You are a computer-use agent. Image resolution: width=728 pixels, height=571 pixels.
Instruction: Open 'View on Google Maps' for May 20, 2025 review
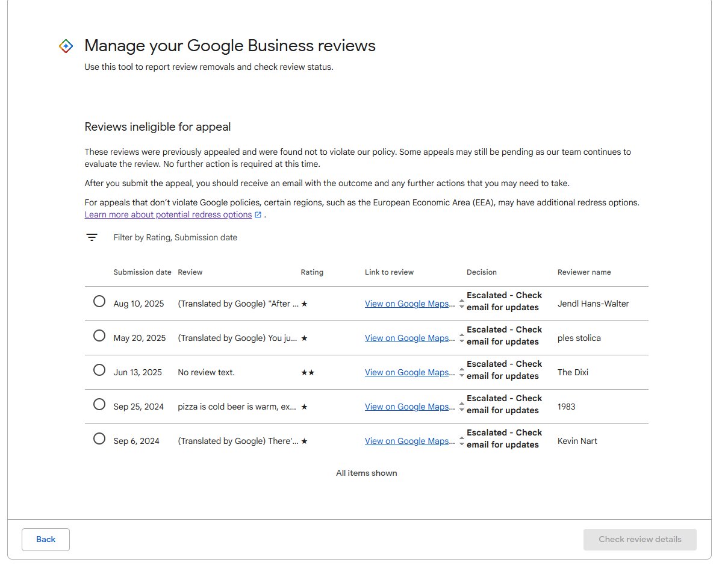click(x=410, y=338)
